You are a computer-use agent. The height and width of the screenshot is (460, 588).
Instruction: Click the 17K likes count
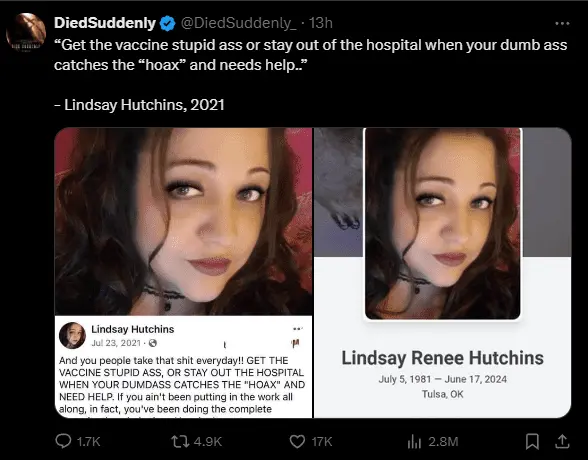pos(322,442)
